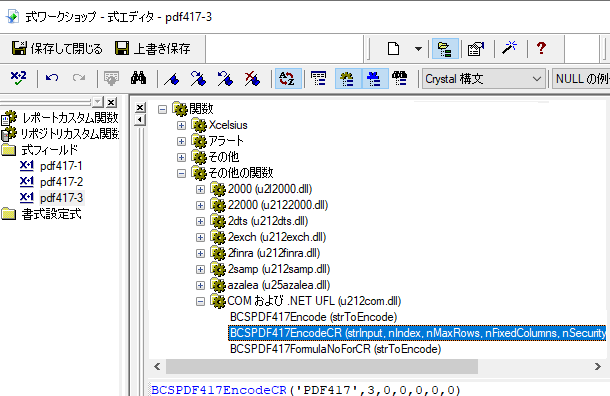Select formula pdf417-3

61,198
